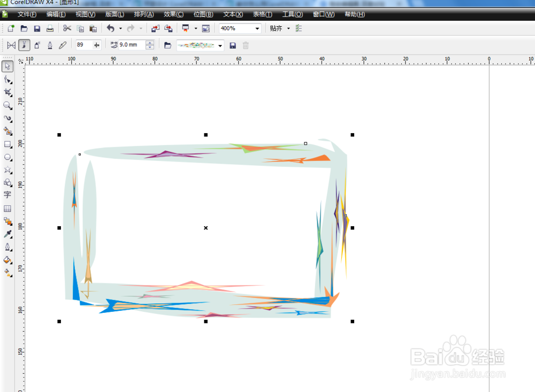Undo the last action
Screen dimensions: 535x392
click(111, 28)
